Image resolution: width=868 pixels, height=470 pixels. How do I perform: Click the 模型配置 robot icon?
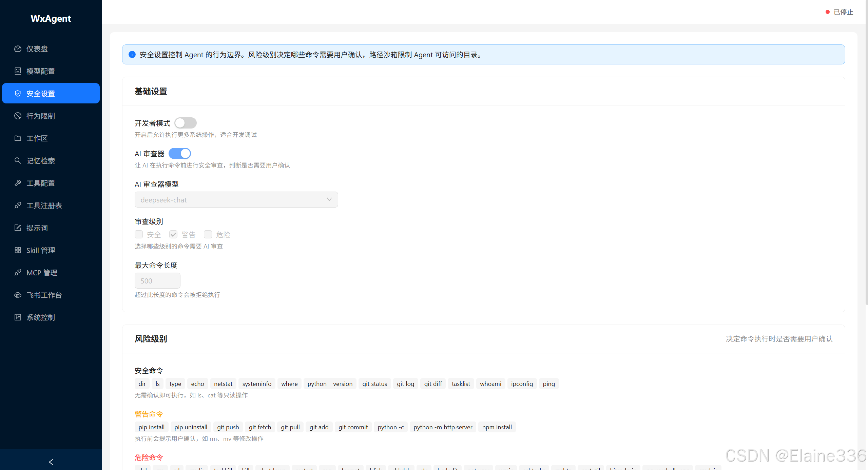click(18, 71)
